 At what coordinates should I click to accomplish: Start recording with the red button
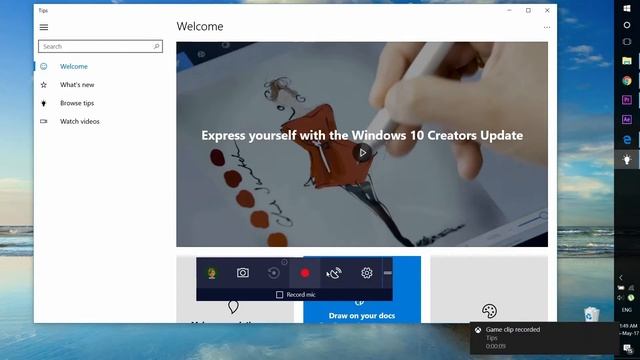tap(305, 273)
